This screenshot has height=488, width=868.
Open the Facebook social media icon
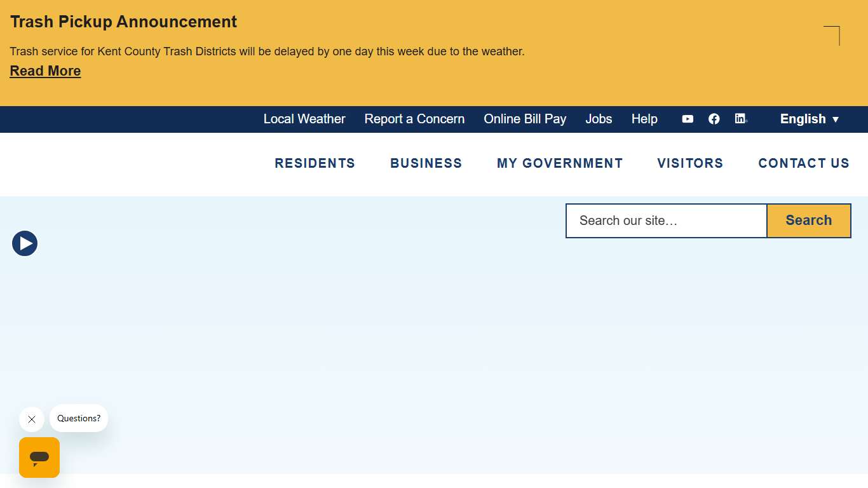coord(714,119)
